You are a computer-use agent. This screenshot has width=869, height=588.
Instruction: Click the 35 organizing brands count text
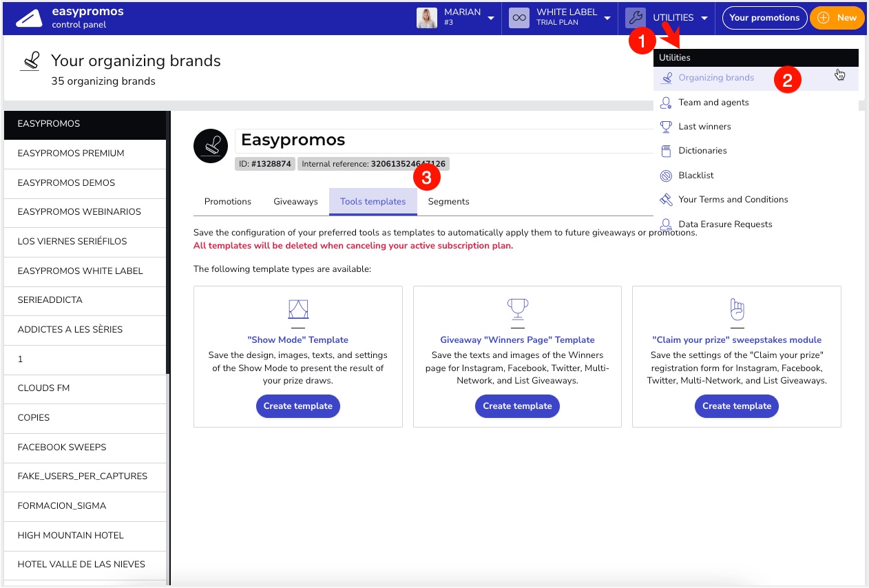click(103, 81)
